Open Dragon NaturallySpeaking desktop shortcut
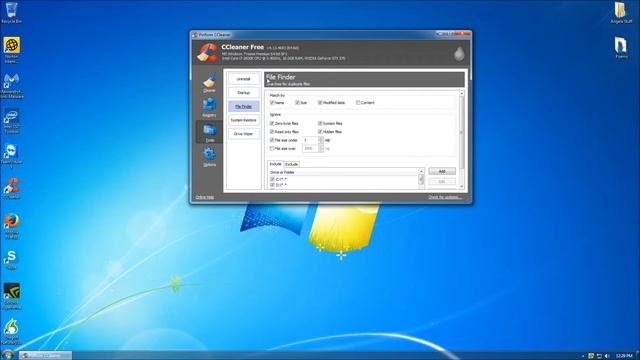The width and height of the screenshot is (640, 360). [11, 332]
